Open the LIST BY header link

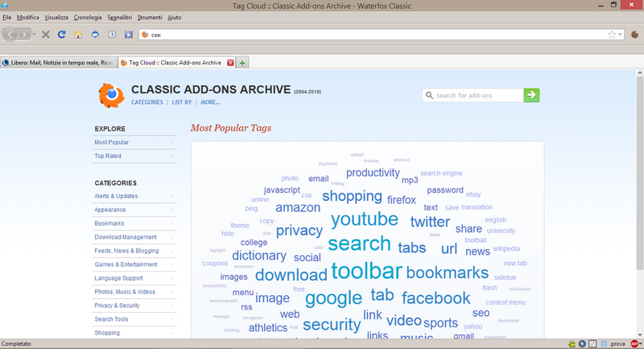tap(182, 102)
